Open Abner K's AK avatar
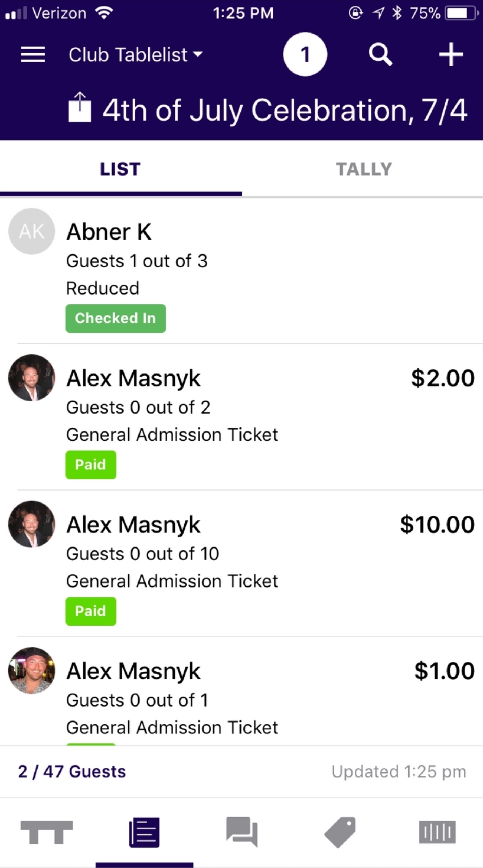Viewport: 483px width, 868px height. (32, 231)
